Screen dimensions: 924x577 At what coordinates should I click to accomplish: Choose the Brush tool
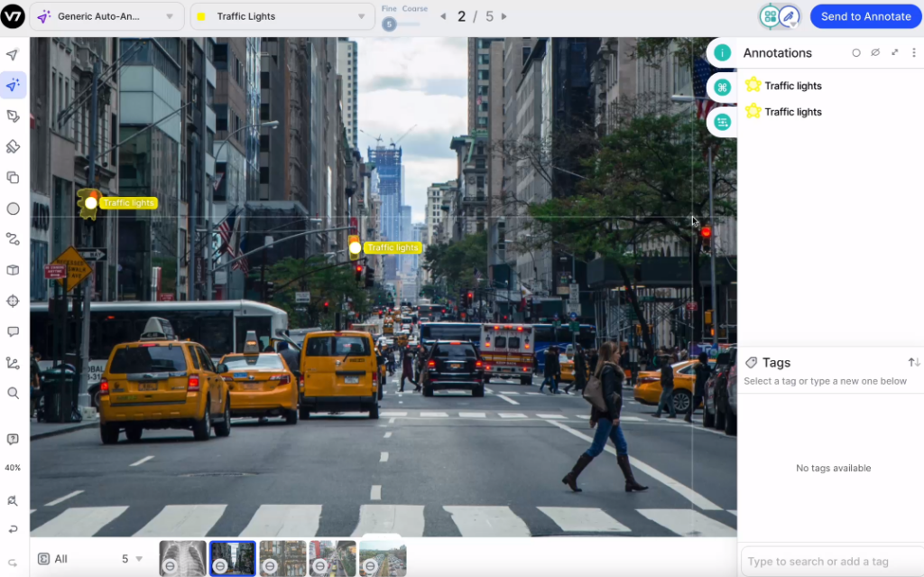click(x=13, y=147)
